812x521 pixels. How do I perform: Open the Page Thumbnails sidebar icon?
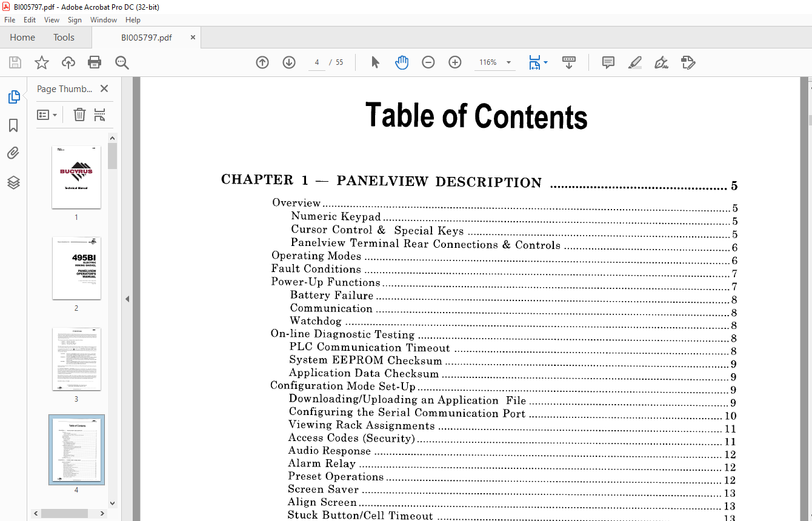13,96
